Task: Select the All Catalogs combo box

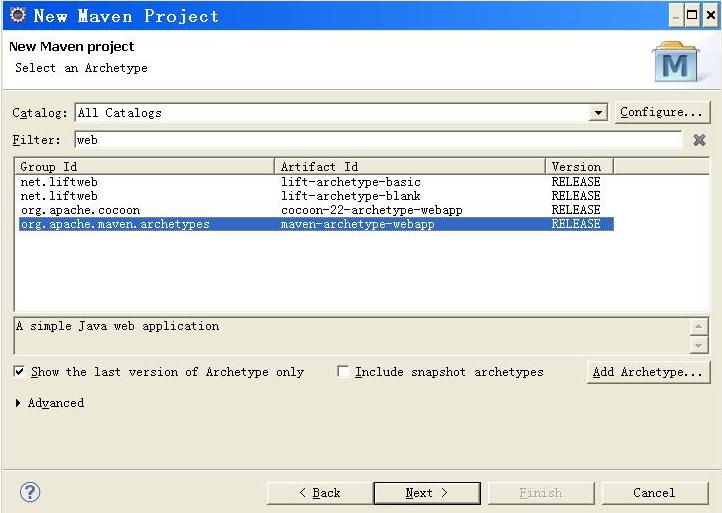Action: tap(341, 113)
